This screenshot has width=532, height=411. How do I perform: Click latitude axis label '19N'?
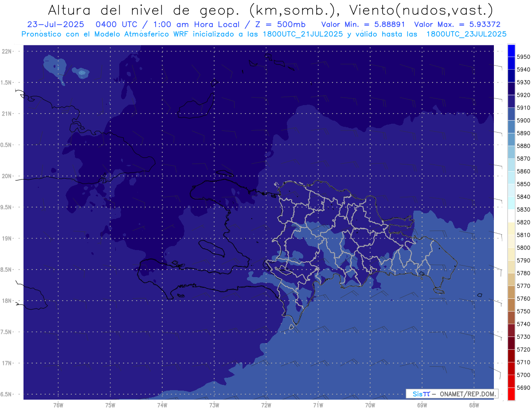point(7,238)
